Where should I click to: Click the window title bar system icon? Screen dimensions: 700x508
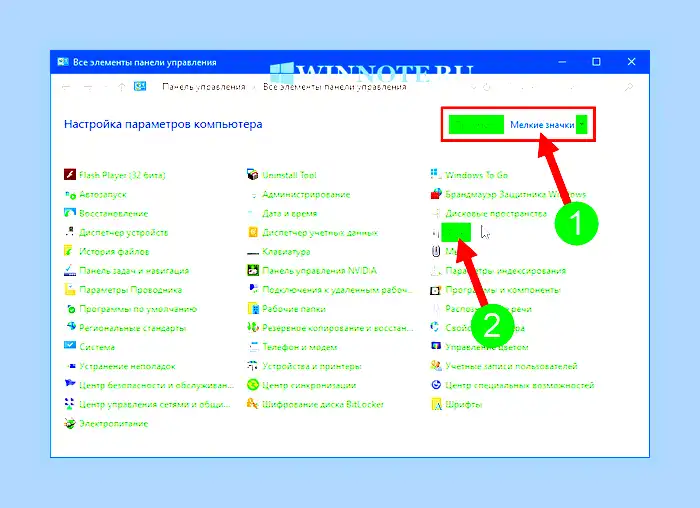click(63, 62)
